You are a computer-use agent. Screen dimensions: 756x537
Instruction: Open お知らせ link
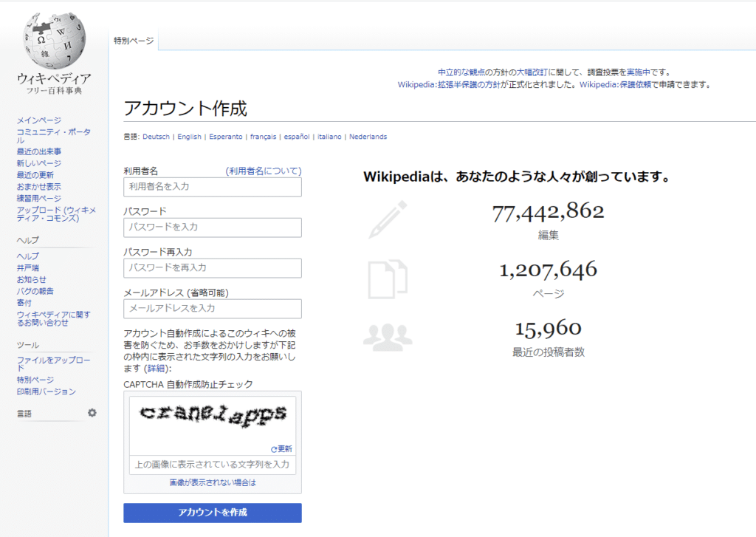32,279
